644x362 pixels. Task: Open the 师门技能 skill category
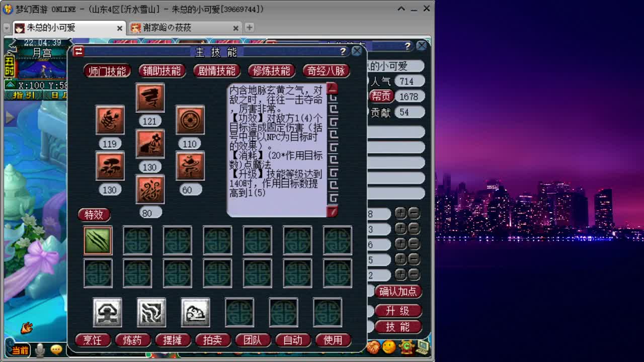pos(107,71)
